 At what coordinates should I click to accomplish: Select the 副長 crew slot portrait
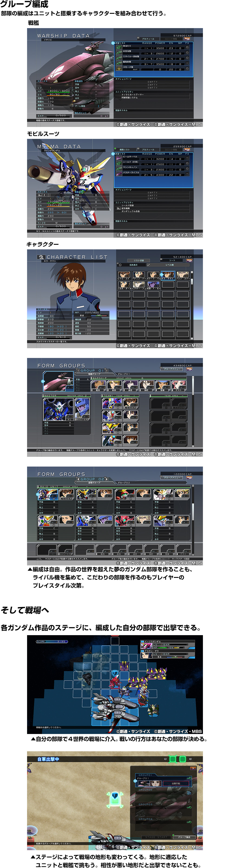114,386
